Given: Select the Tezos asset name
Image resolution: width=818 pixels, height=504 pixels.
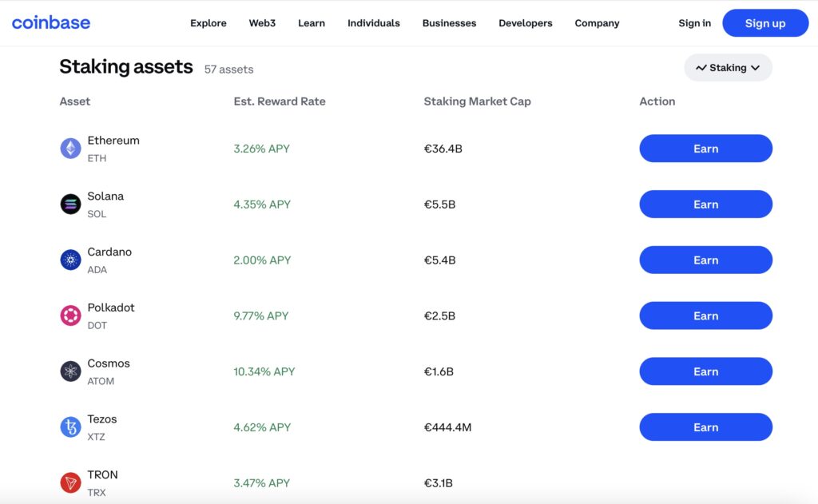Looking at the screenshot, I should [101, 419].
